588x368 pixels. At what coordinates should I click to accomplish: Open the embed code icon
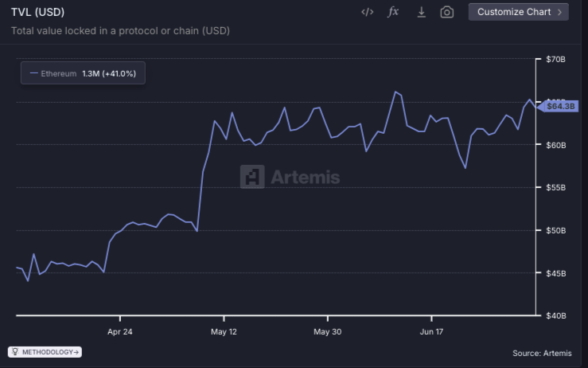367,12
